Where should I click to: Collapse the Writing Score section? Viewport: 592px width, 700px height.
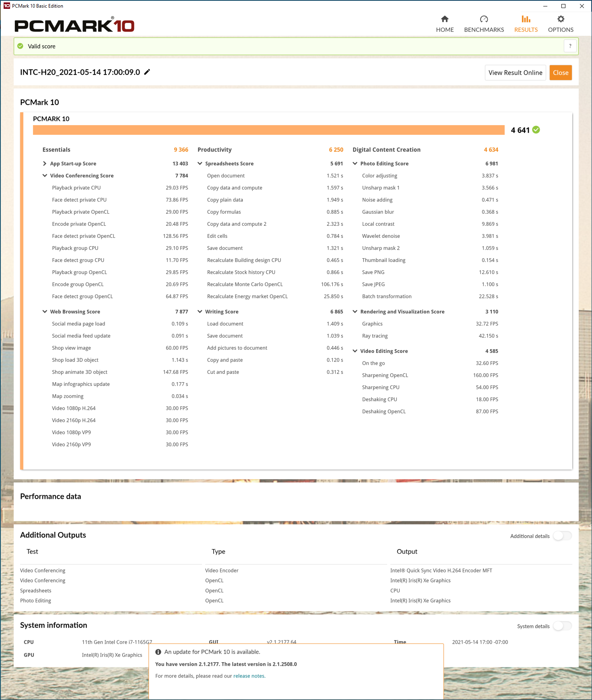[x=200, y=312]
